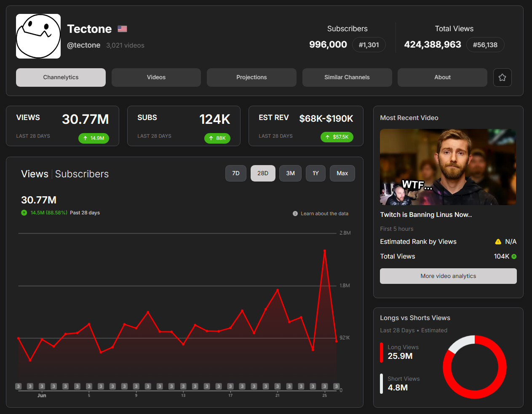532x414 pixels.
Task: Click the Most Recent Video heading
Action: click(x=409, y=118)
